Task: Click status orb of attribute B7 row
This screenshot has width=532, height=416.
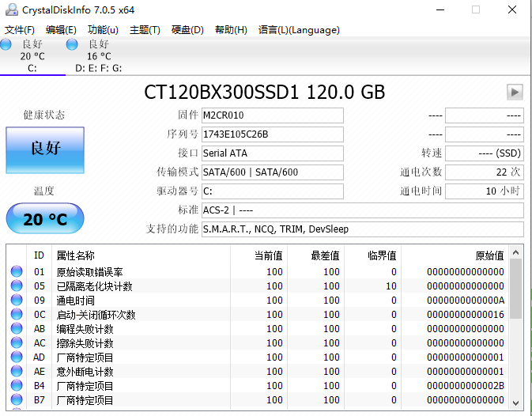Action: (x=17, y=399)
